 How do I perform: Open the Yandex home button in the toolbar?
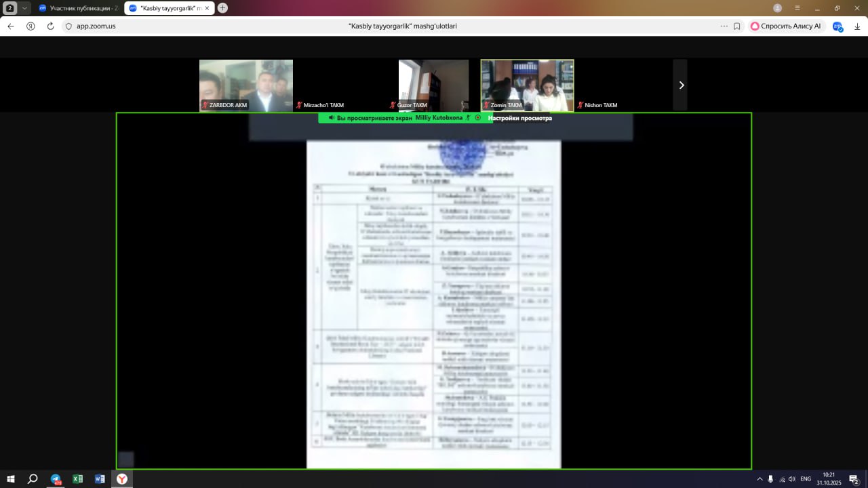[x=31, y=26]
